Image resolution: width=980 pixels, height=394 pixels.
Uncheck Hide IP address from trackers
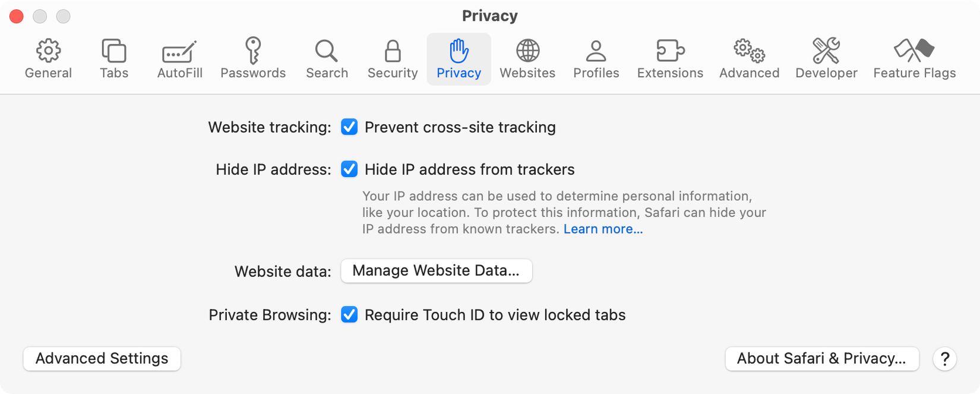pyautogui.click(x=349, y=169)
